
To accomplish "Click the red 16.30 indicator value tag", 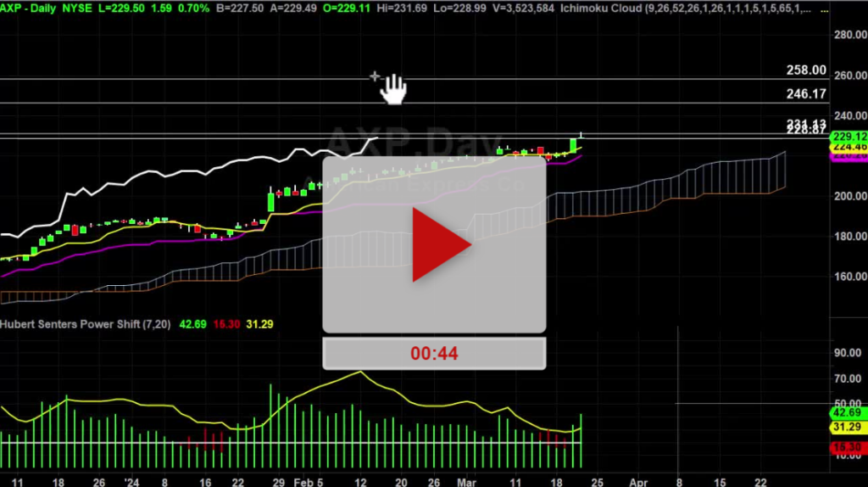I will click(x=848, y=446).
